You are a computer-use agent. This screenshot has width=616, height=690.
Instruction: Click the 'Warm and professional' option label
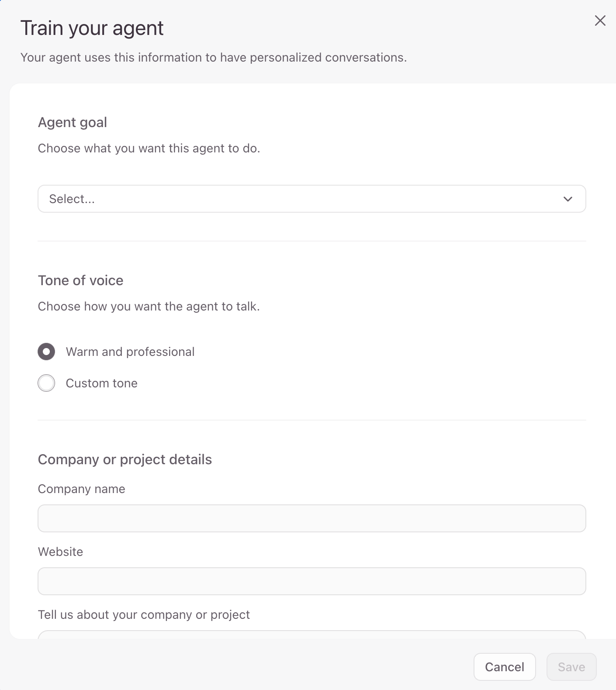tap(130, 352)
